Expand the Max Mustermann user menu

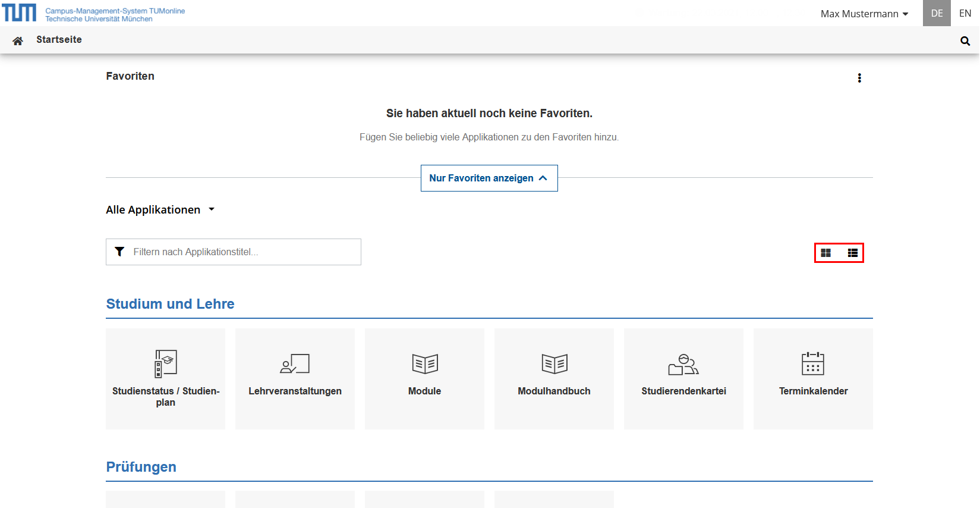[864, 14]
